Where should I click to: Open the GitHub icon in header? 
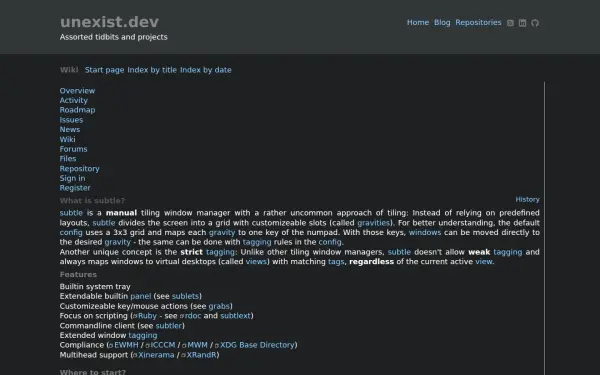535,23
